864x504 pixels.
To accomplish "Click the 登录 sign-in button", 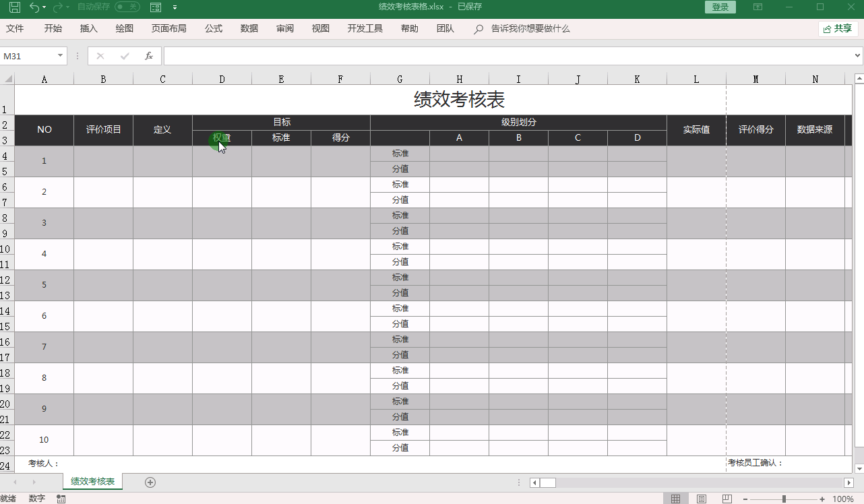I will tap(720, 7).
